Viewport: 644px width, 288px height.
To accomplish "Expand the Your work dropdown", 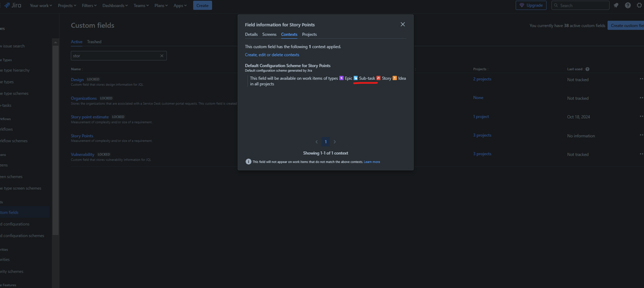I will click(41, 5).
